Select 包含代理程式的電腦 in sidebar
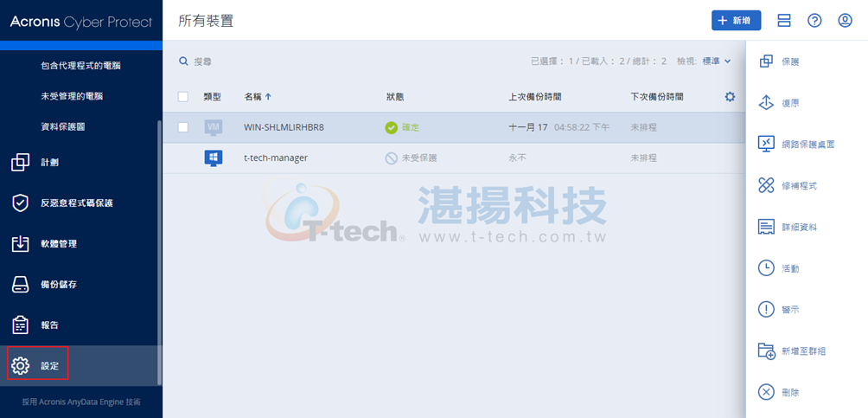The height and width of the screenshot is (418, 868). [x=80, y=66]
